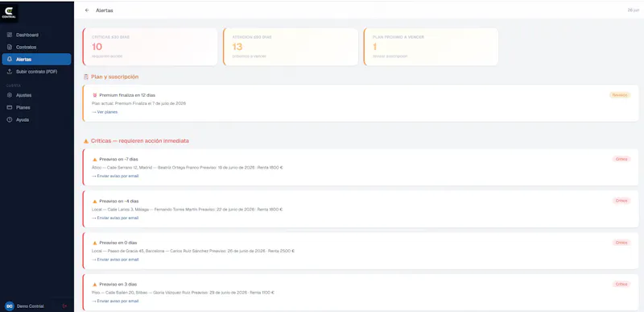Click the Contrial logo

pos(9,12)
